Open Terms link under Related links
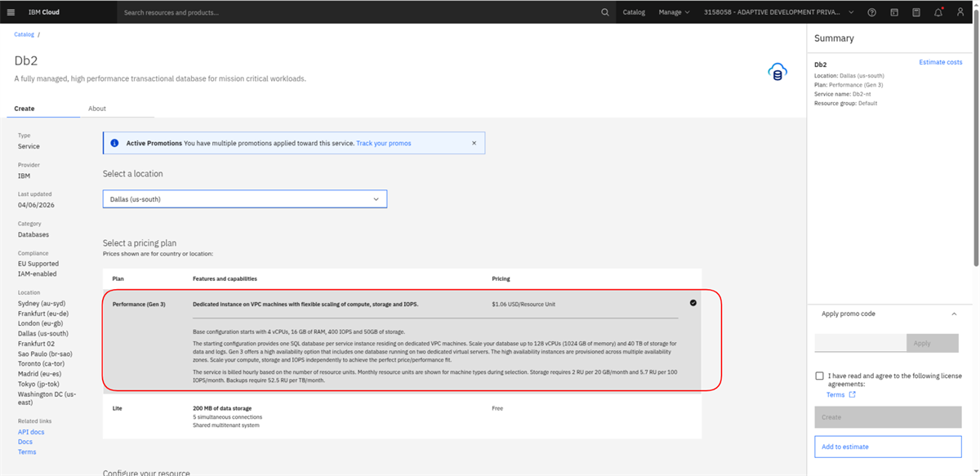This screenshot has width=980, height=476. coord(27,452)
